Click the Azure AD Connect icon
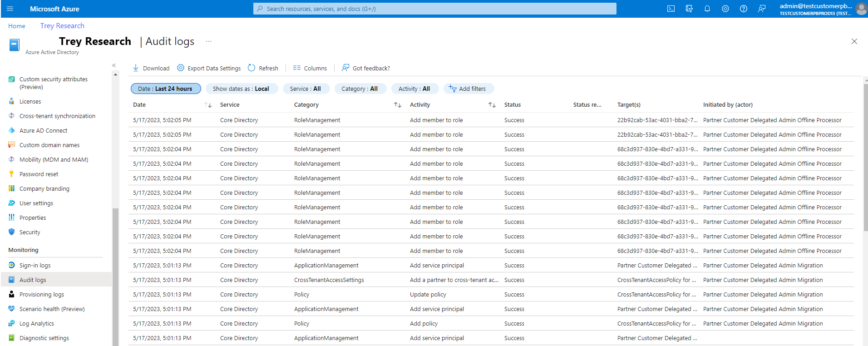Image resolution: width=868 pixels, height=346 pixels. [x=12, y=130]
